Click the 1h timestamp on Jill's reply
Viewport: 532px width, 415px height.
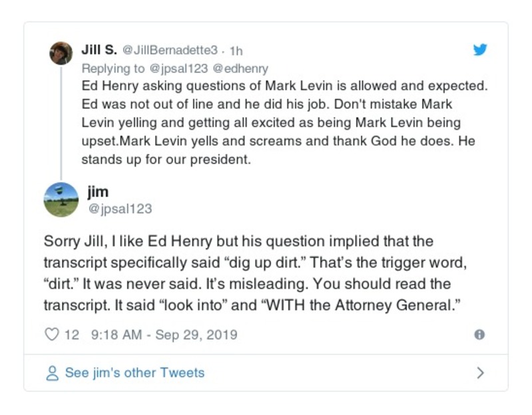click(x=236, y=51)
